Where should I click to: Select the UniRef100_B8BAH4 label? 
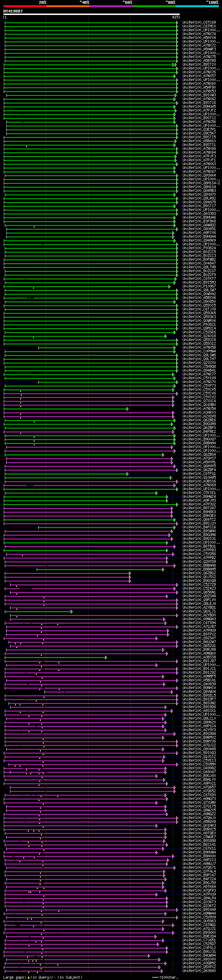coord(199,443)
